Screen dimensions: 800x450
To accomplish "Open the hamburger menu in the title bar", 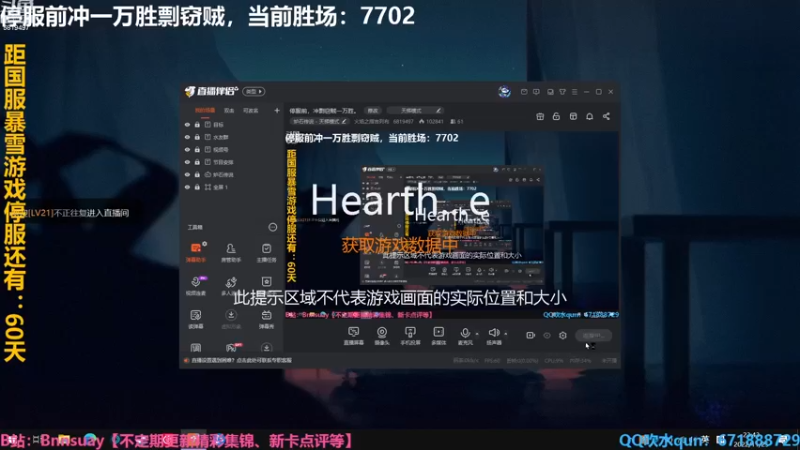I will click(x=574, y=92).
